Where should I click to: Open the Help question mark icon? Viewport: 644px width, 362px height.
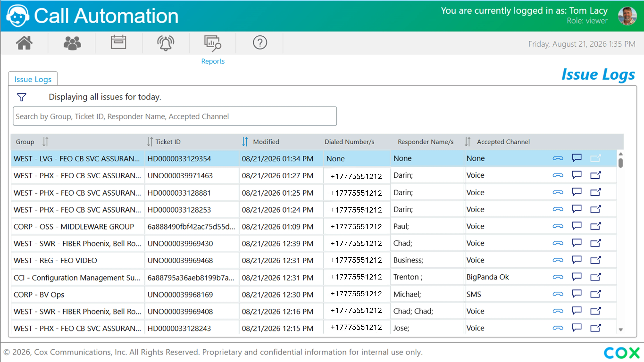pyautogui.click(x=260, y=43)
